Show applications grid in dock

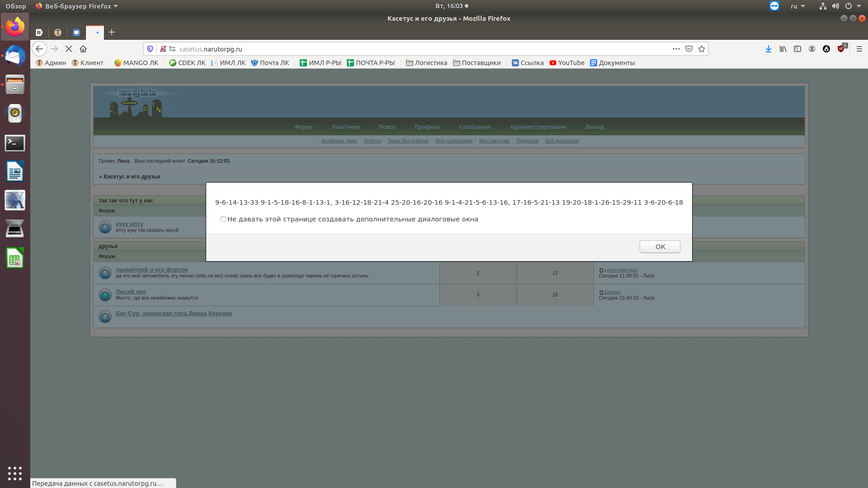click(x=15, y=473)
